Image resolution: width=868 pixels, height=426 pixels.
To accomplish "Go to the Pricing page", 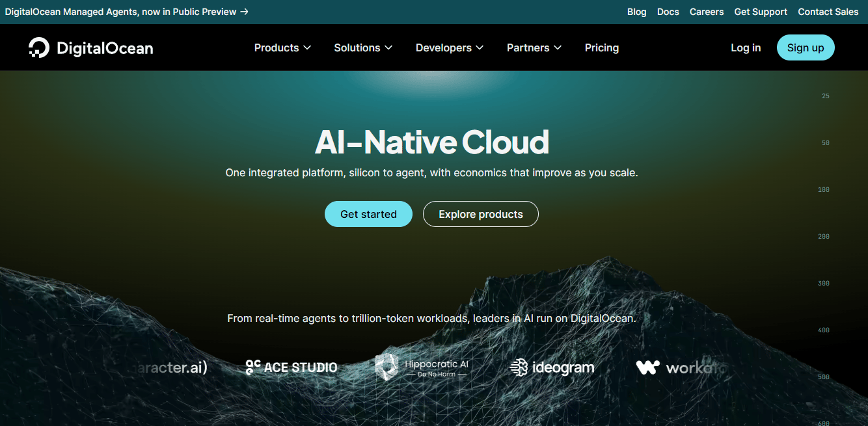I will (602, 47).
